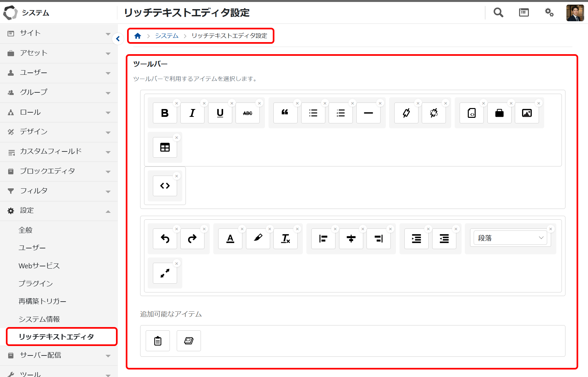Remove the Underline item from toolbar
588x377 pixels.
pyautogui.click(x=232, y=103)
